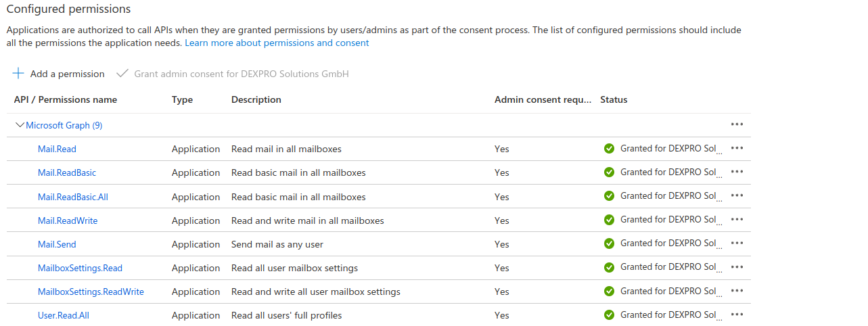Screen dimensions: 868x326
Task: Open the MailboxSettings.ReadWrite permission link
Action: click(91, 292)
